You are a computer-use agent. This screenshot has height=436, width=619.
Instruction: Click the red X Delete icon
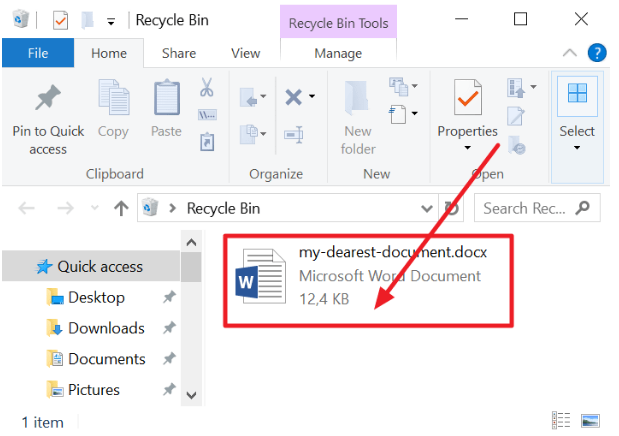(x=294, y=97)
